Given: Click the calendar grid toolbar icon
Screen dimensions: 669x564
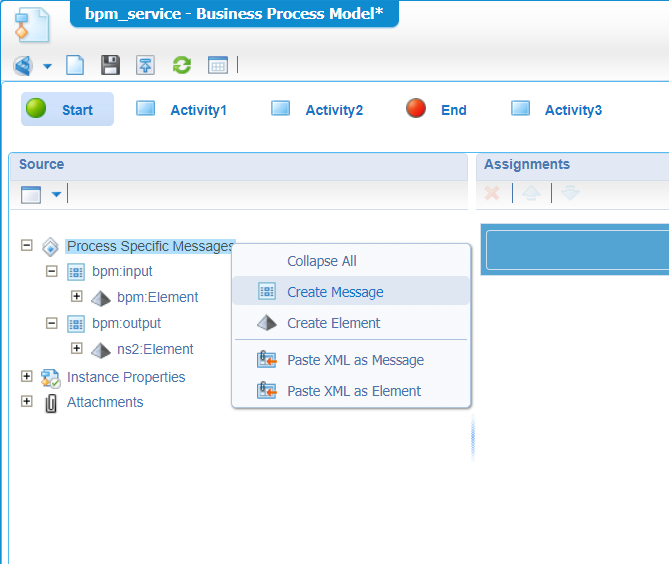Looking at the screenshot, I should point(218,66).
